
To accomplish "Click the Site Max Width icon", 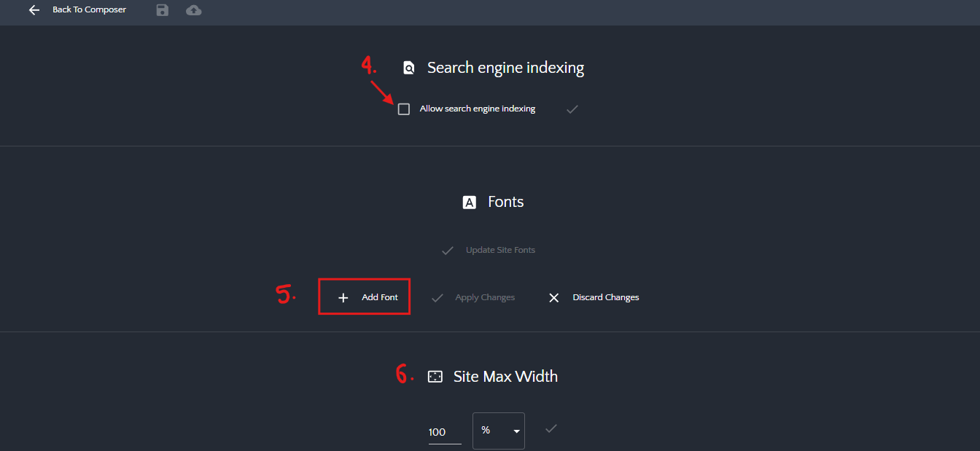I will click(x=435, y=377).
